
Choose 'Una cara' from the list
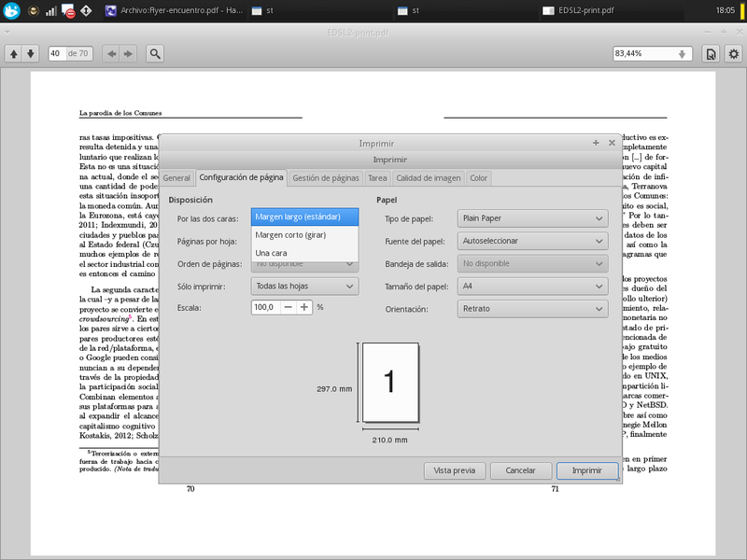[x=272, y=253]
